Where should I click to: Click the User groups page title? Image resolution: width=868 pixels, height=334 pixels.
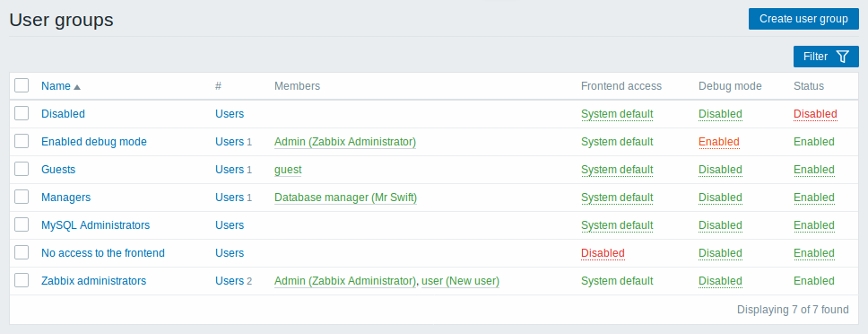[62, 20]
